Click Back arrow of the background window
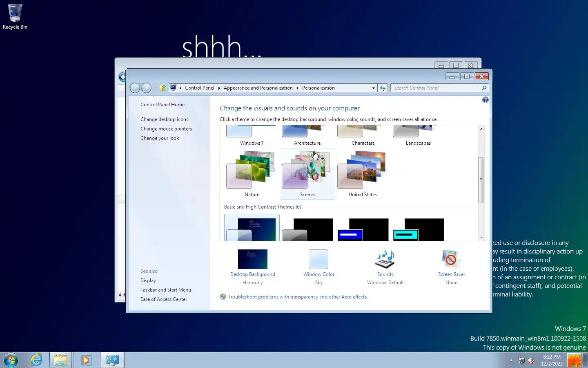 tap(122, 77)
